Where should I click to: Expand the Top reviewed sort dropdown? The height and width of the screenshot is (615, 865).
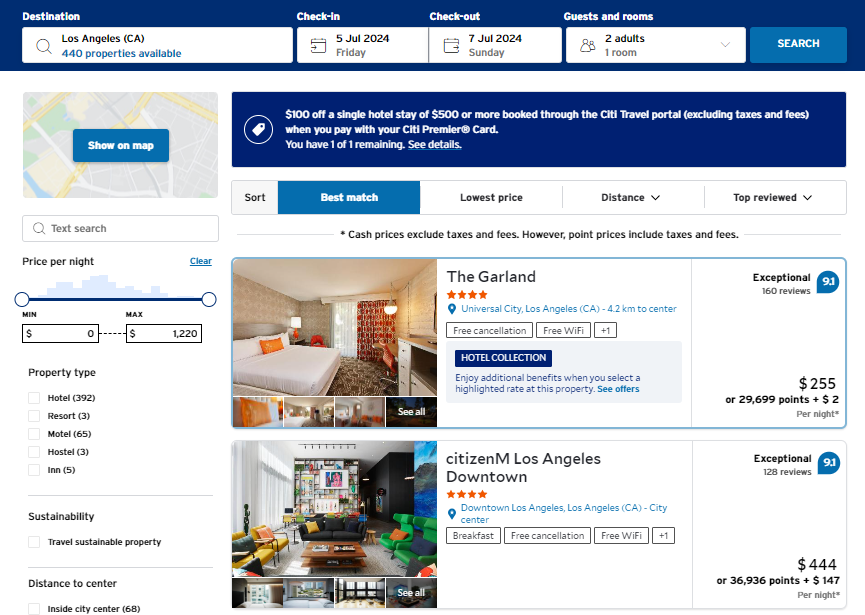coord(775,197)
